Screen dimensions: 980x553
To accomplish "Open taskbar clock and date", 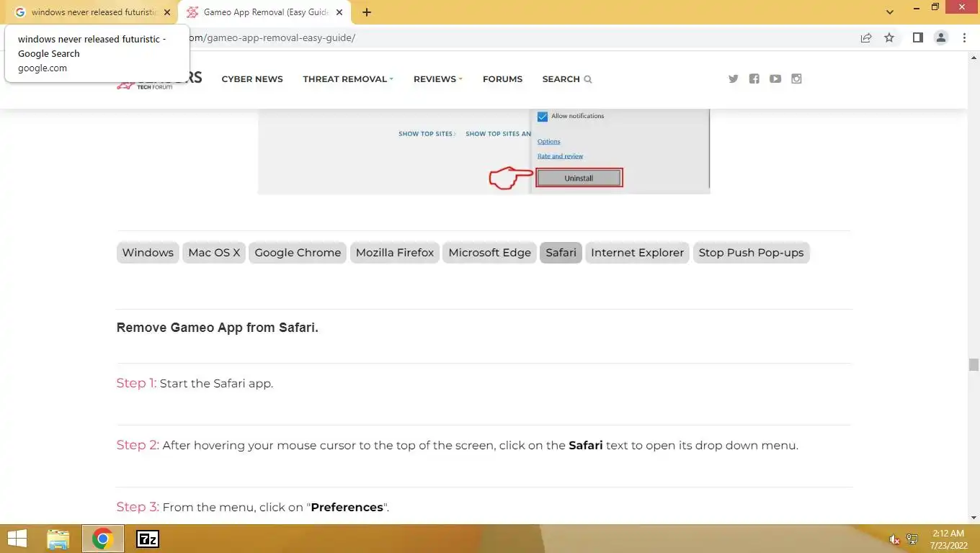I will pyautogui.click(x=948, y=539).
